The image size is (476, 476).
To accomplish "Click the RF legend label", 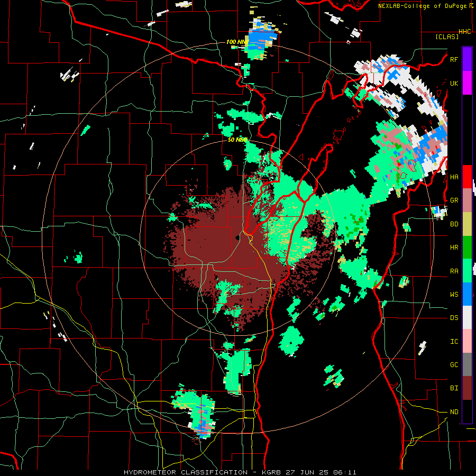I will point(454,59).
